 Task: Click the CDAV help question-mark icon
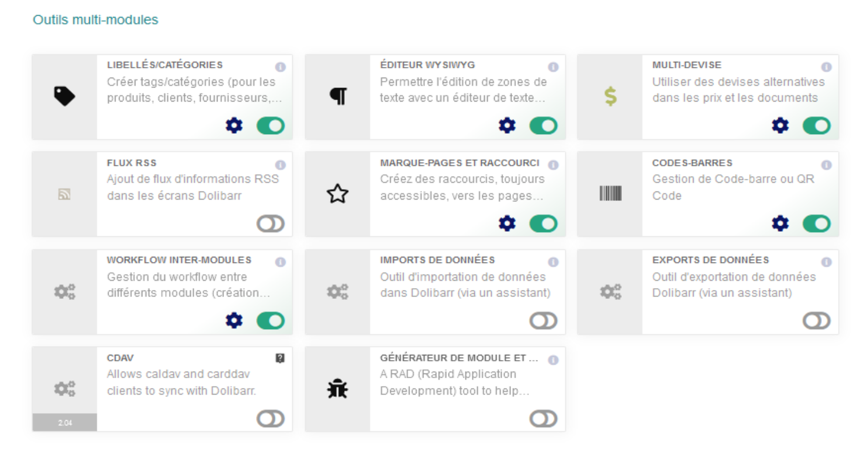click(x=280, y=359)
